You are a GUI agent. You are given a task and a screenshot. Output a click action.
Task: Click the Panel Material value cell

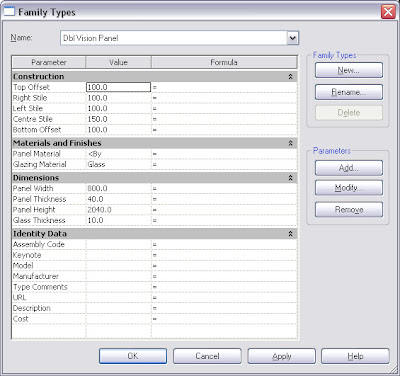118,154
